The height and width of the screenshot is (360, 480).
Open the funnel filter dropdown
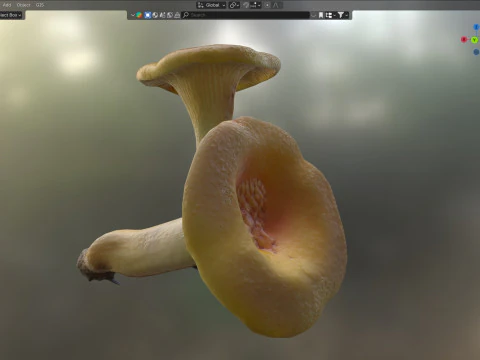(x=342, y=15)
